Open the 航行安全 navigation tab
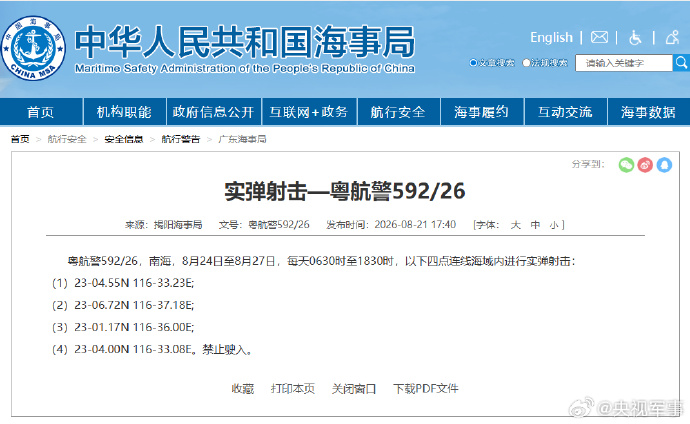 [398, 112]
